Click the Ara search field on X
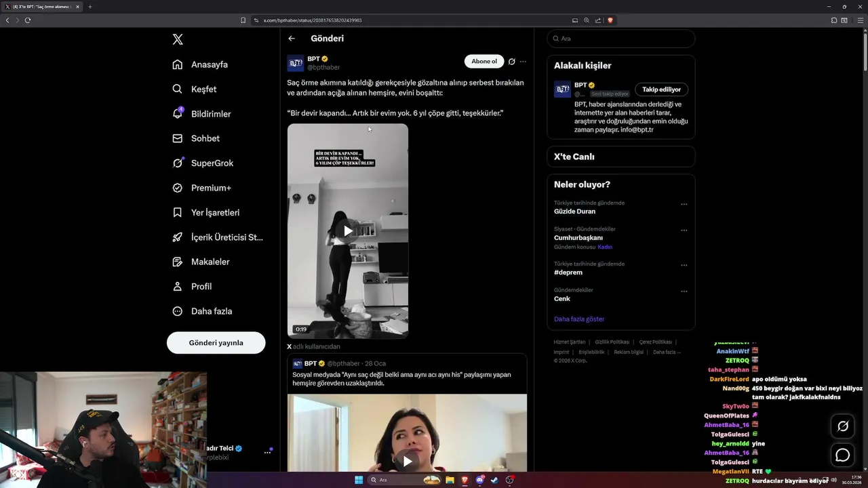 coord(620,39)
